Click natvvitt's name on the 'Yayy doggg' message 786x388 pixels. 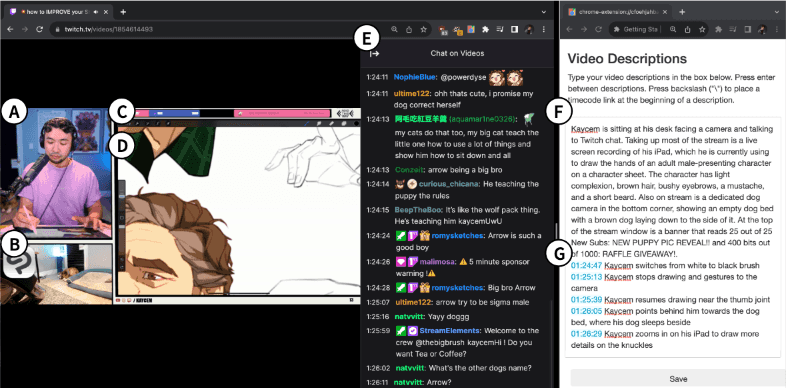410,317
